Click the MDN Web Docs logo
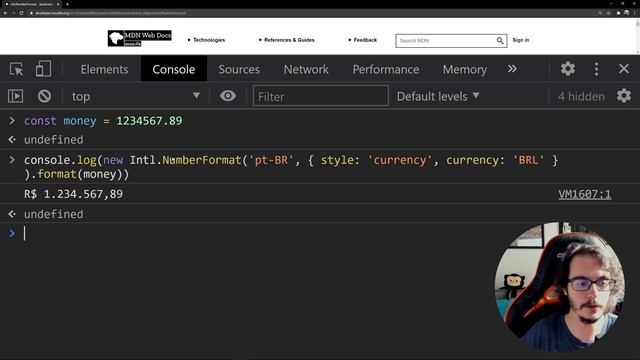 140,38
